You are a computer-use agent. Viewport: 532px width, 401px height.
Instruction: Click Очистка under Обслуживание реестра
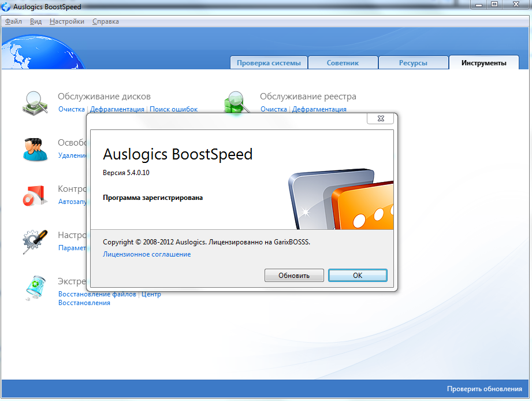point(274,109)
